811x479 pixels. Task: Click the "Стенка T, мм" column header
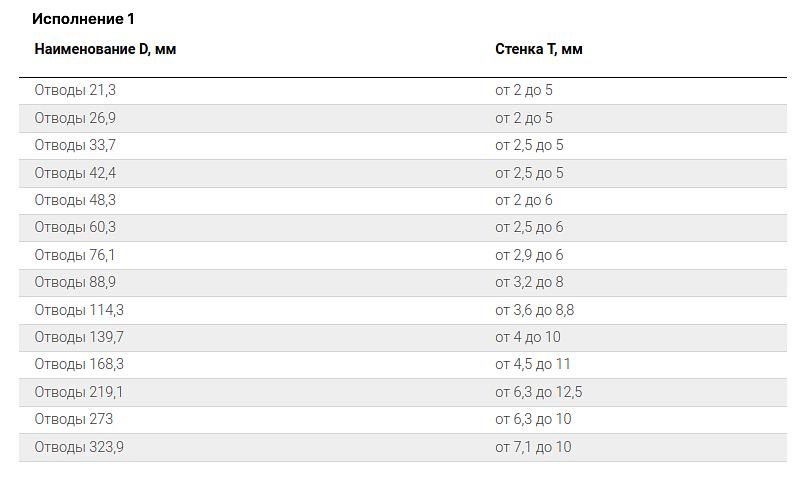click(x=538, y=49)
